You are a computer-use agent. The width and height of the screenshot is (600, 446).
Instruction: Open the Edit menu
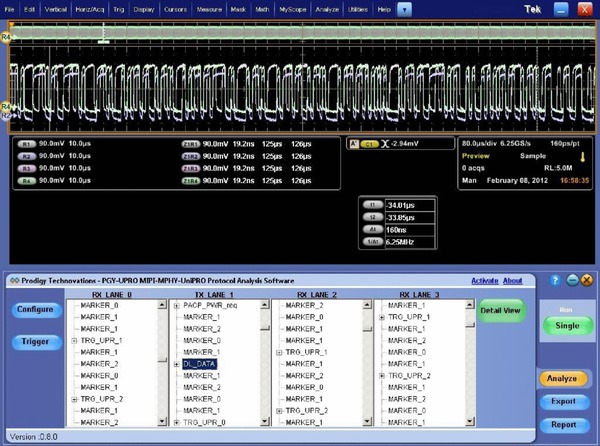click(29, 10)
